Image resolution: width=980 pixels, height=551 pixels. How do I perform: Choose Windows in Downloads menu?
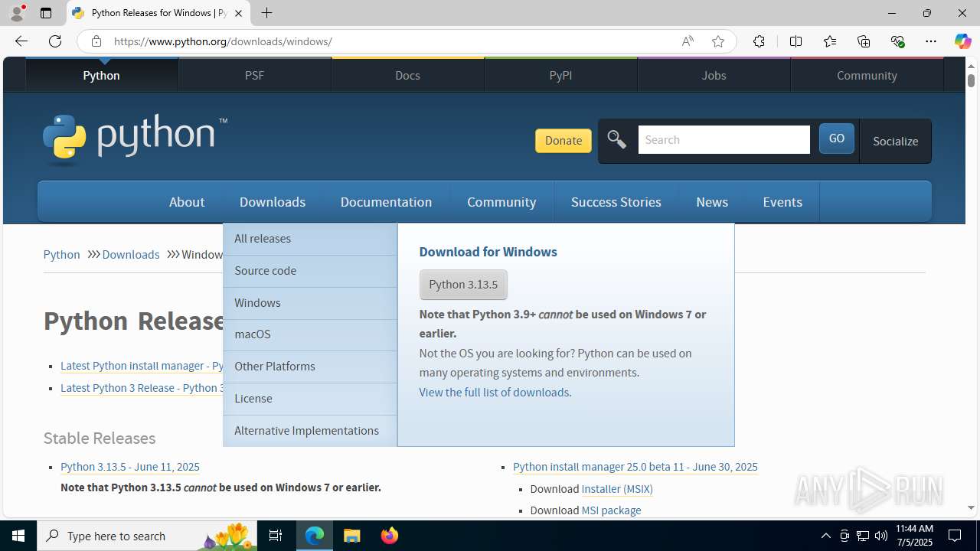pos(310,303)
